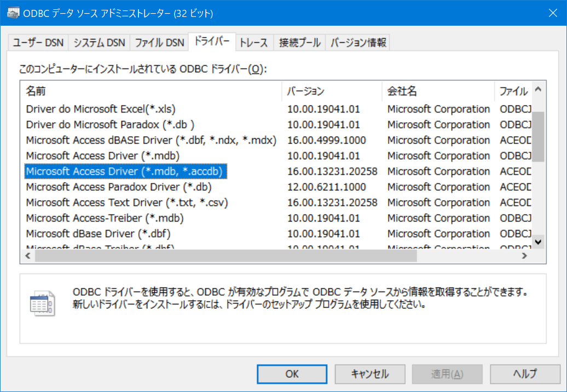
Task: Click the file cell of the dBASE (*.mdx) row
Action: [x=516, y=140]
